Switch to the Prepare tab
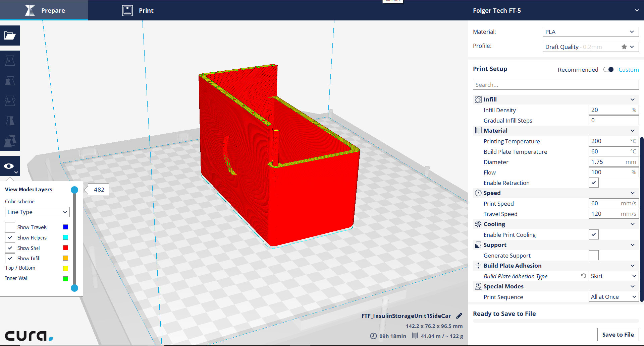The width and height of the screenshot is (644, 346). coord(44,10)
